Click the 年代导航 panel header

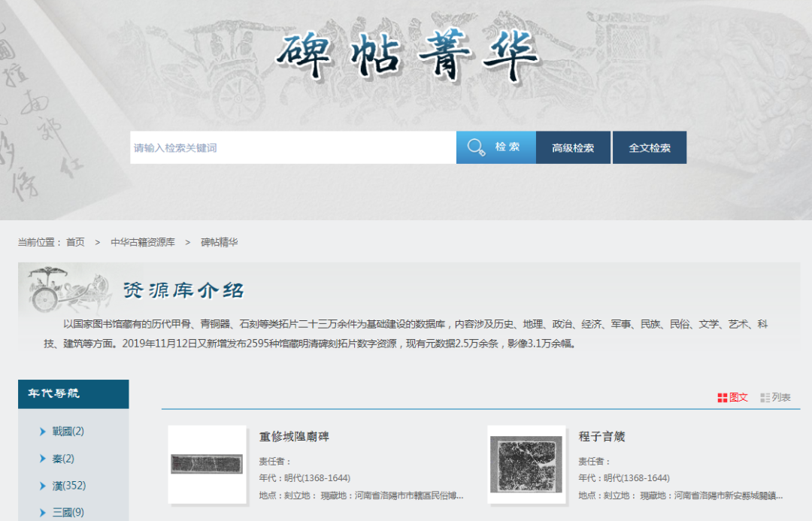[73, 394]
